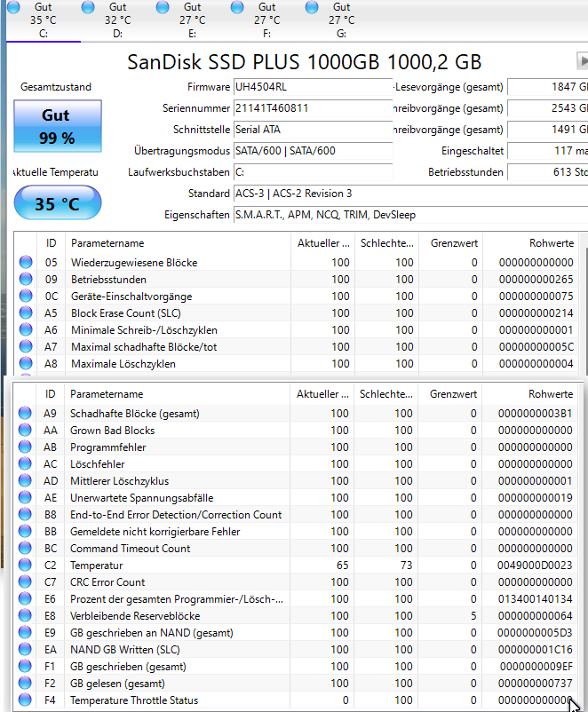Viewport: 588px width, 712px height.
Task: Select the D: drive tab showing 32 °C
Action: click(118, 20)
